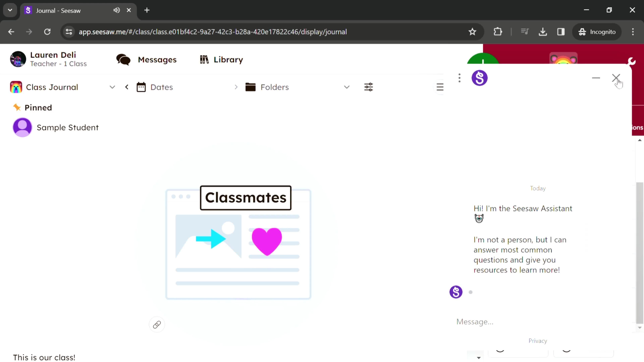The height and width of the screenshot is (362, 644).
Task: Click the chat scrollbar track
Action: pos(639,234)
